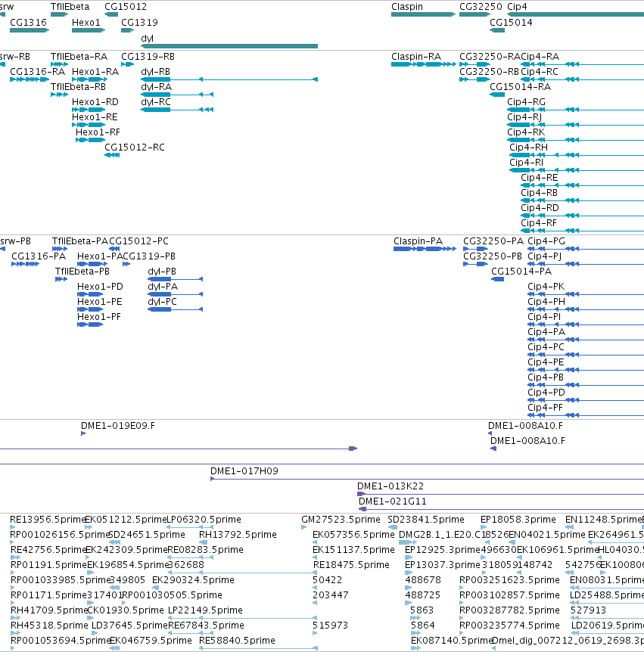This screenshot has width=644, height=652.
Task: Click protein TfIIEbeta-PB
Action: [61, 279]
